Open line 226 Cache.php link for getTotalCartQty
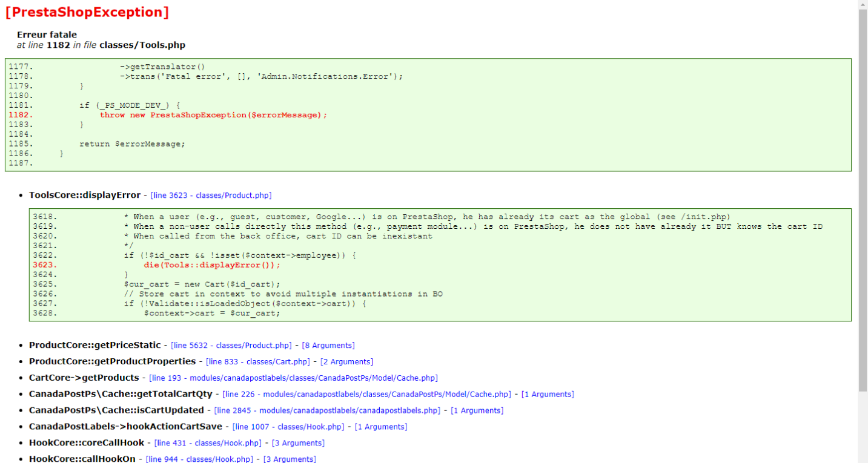Viewport: 868px width, 463px height. 366,394
